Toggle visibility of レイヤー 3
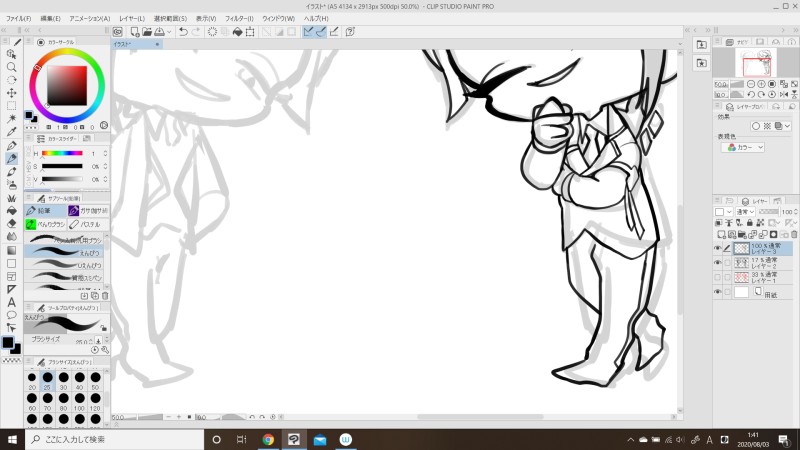Viewport: 800px width, 450px height. tap(717, 248)
